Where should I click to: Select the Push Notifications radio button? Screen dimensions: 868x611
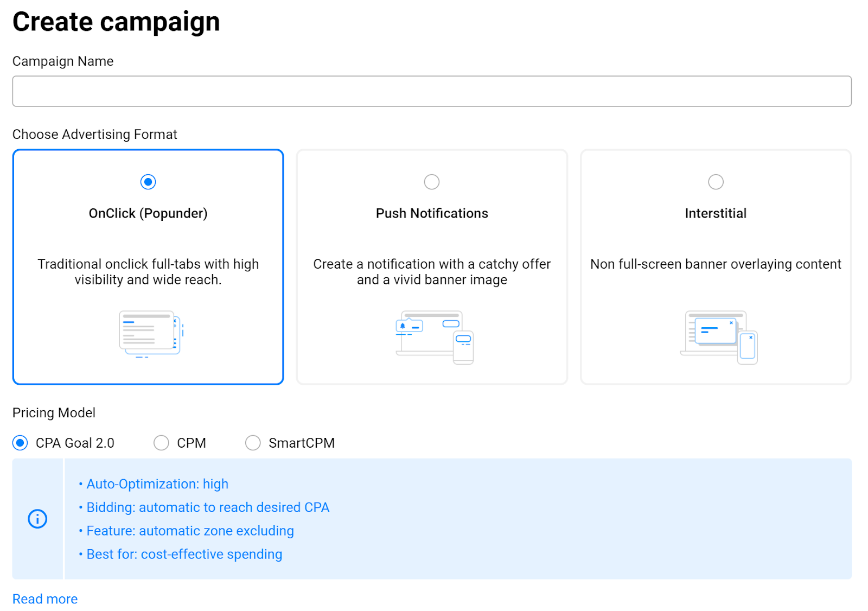432,182
